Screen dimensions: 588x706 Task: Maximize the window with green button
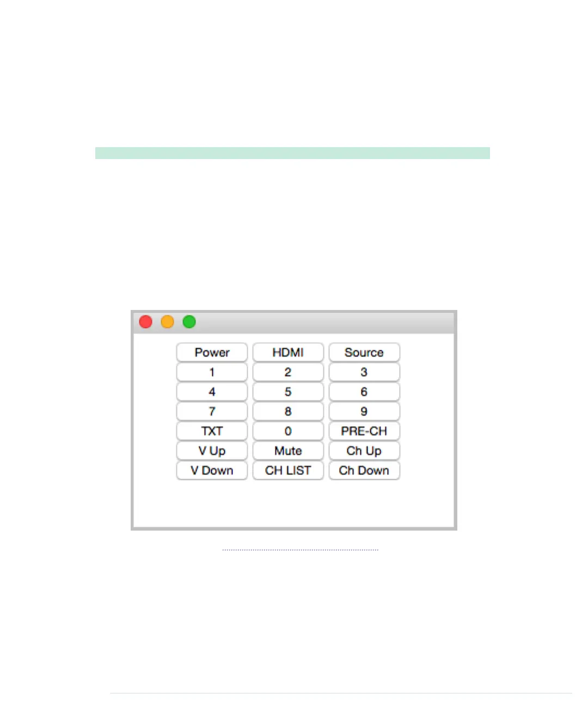coord(189,322)
